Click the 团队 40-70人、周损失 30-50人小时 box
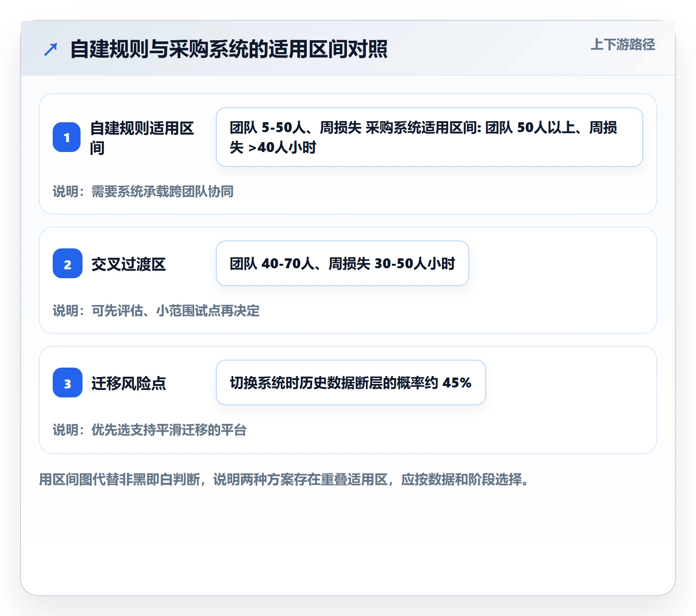696x616 pixels. 343,263
